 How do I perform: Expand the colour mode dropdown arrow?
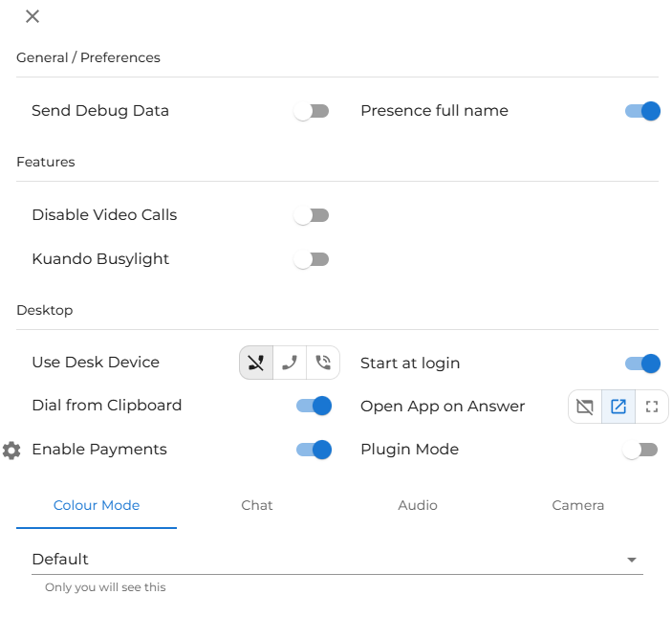coord(631,560)
